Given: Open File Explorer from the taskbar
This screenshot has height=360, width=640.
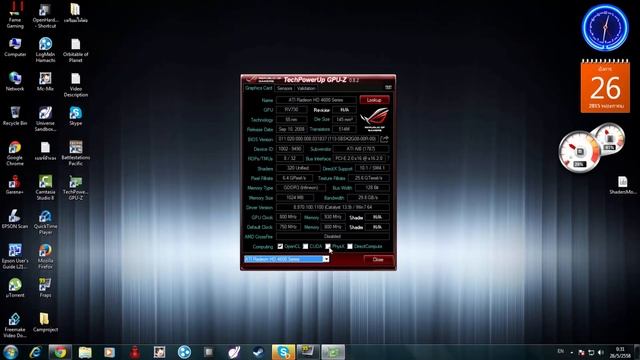Looking at the screenshot, I should [x=85, y=352].
